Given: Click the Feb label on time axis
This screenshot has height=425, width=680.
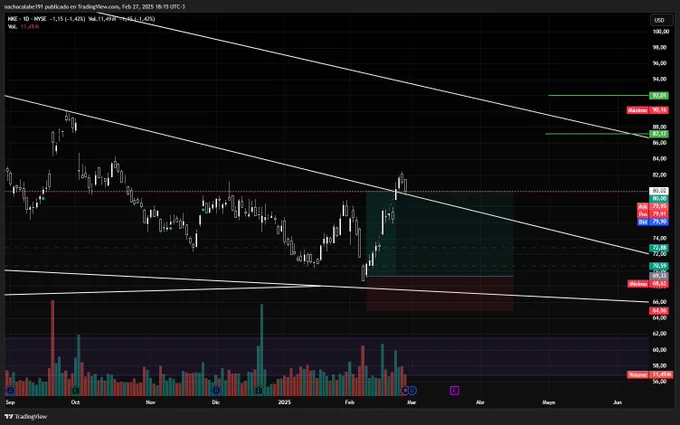Looking at the screenshot, I should tap(349, 402).
